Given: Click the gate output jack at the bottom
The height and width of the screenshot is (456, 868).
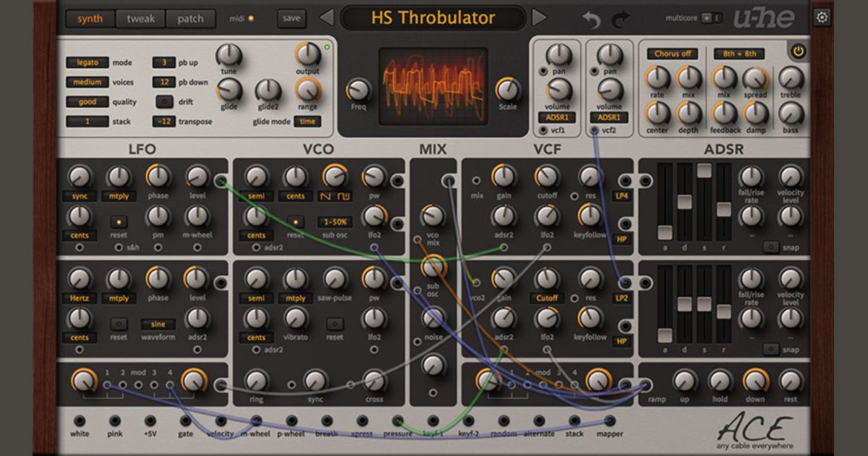Looking at the screenshot, I should pos(184,418).
